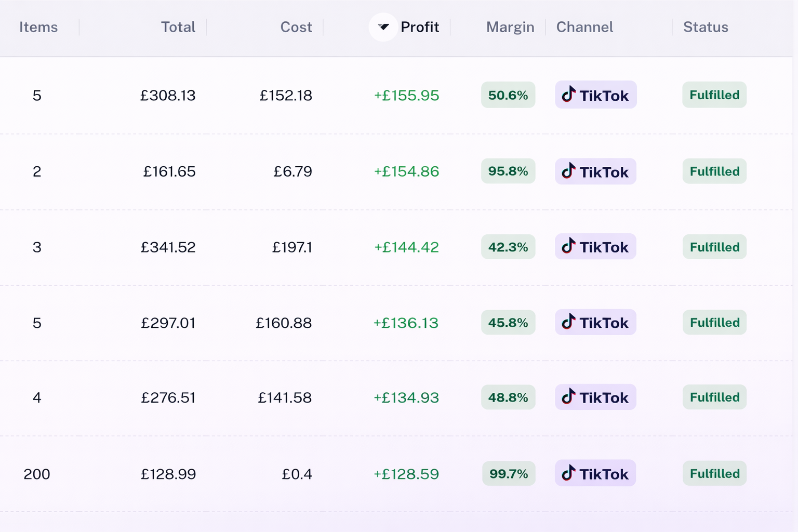Screen dimensions: 798x532
Task: Click the Margin column header
Action: click(510, 27)
